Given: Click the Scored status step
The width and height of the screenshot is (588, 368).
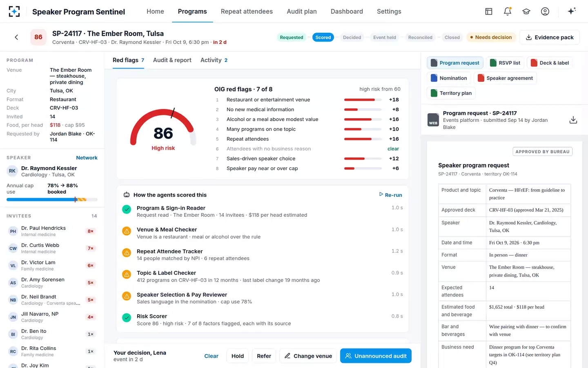Looking at the screenshot, I should tap(323, 37).
